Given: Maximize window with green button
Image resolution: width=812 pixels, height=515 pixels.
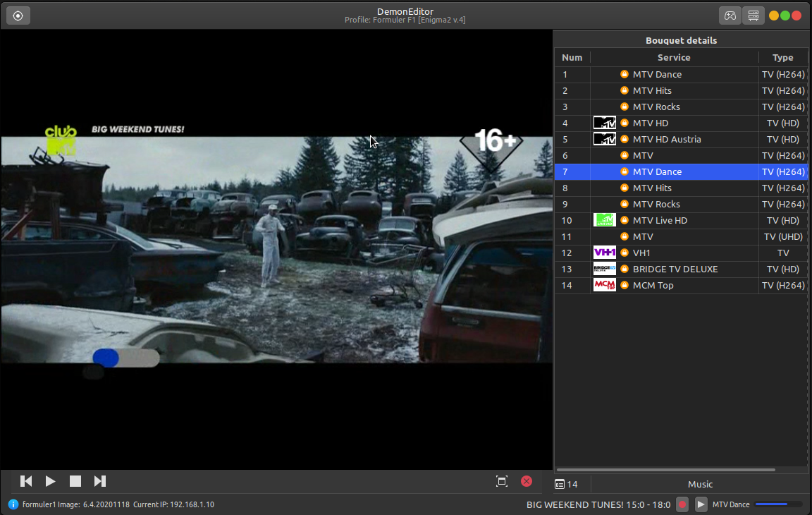Looking at the screenshot, I should point(785,16).
